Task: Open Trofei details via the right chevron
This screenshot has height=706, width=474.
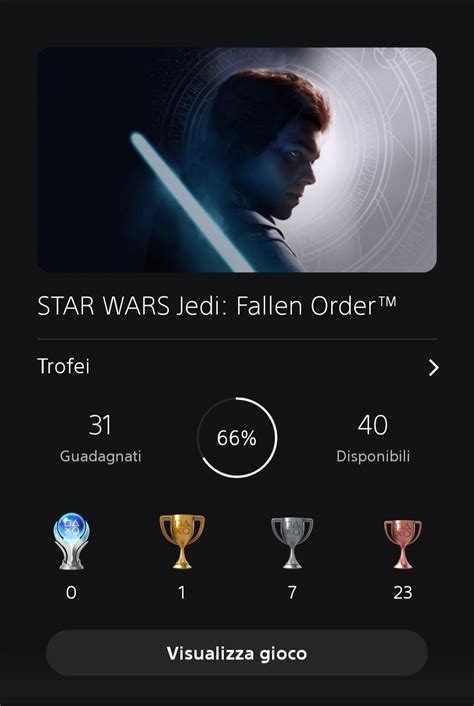Action: 433,367
